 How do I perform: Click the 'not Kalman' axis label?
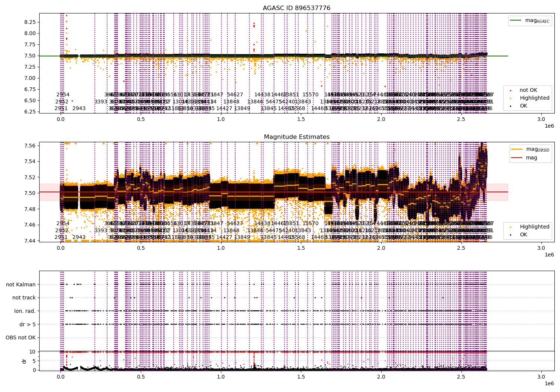[x=21, y=284]
